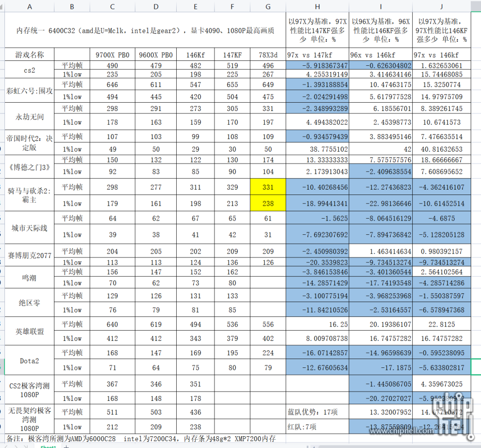Select the '97x vs 147kf' cell
The image size is (481, 448).
click(x=317, y=55)
